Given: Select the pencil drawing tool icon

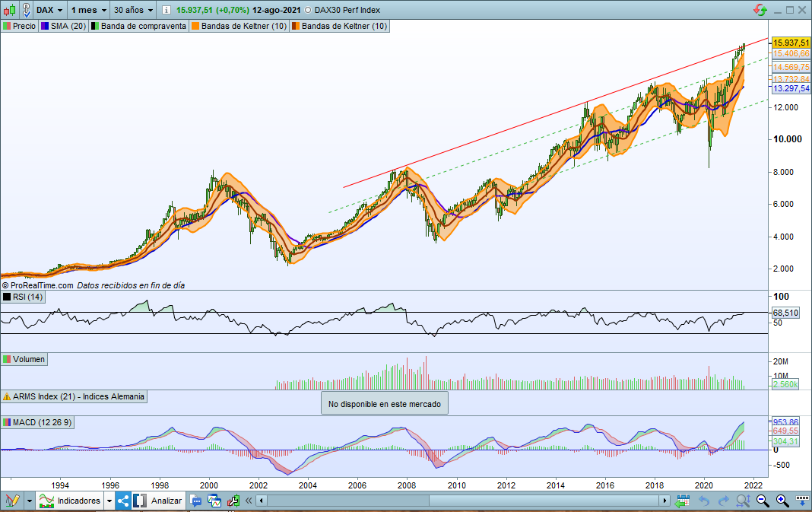Looking at the screenshot, I should point(11,501).
